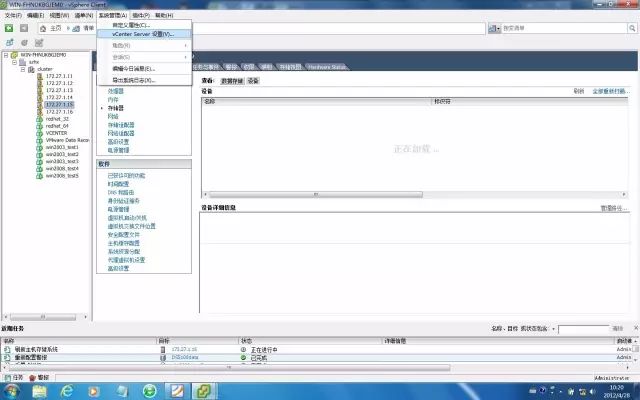This screenshot has height=400, width=640.
Task: Open the DNS 和路由 software link
Action: (121, 192)
